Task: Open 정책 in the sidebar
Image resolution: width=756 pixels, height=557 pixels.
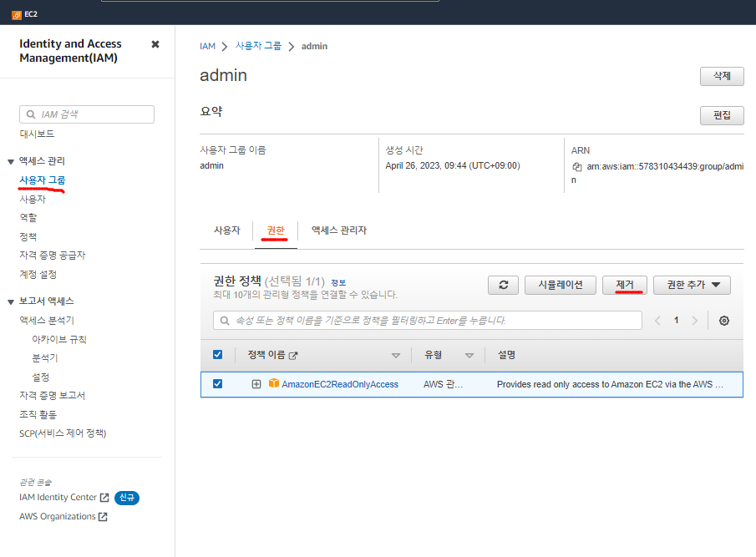Action: click(28, 236)
